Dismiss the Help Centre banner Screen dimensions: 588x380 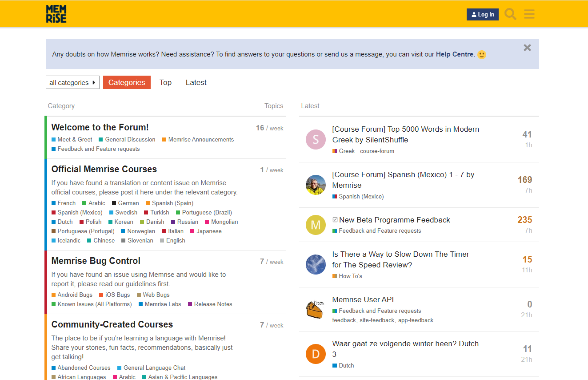(x=527, y=48)
